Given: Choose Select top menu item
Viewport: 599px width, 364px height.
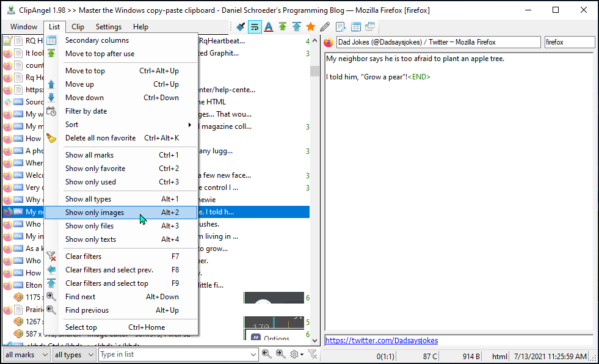Looking at the screenshot, I should point(121,327).
